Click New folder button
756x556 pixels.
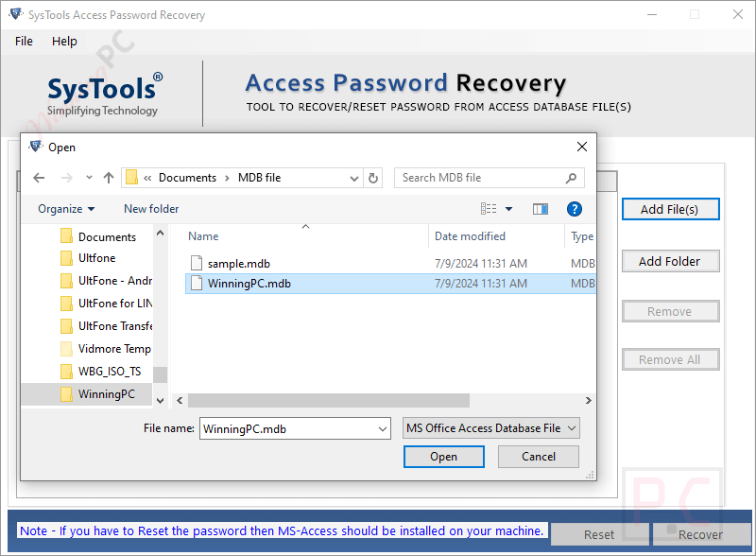pos(151,209)
